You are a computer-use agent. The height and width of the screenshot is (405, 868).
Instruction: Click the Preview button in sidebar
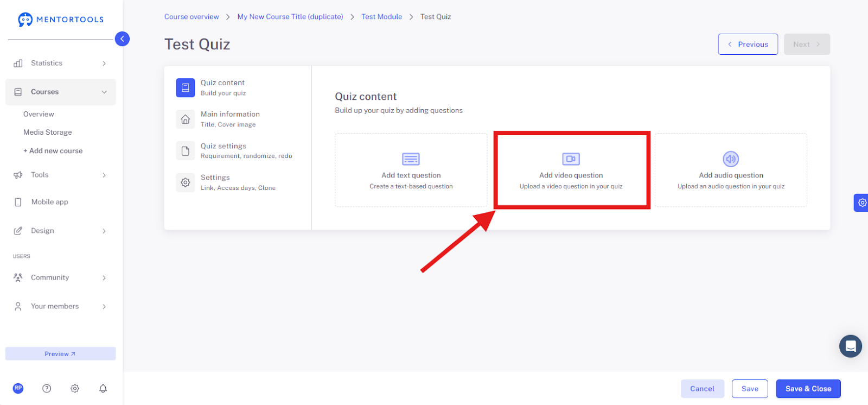pyautogui.click(x=61, y=353)
